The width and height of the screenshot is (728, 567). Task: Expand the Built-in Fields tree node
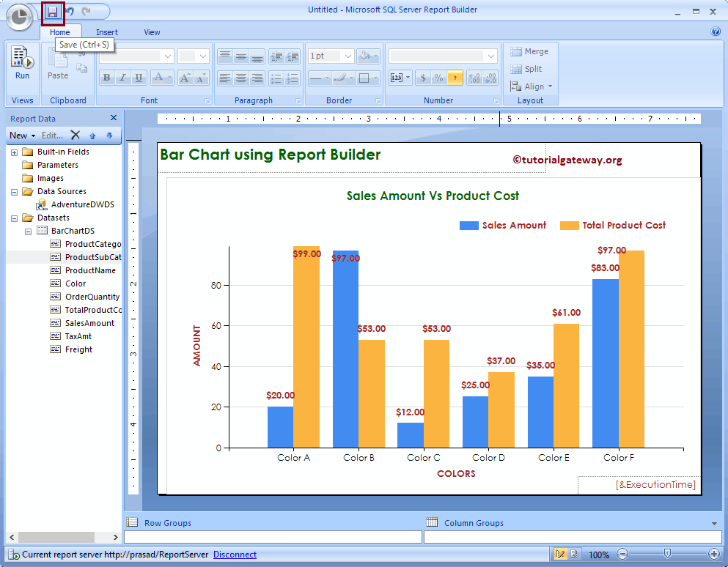click(x=14, y=151)
